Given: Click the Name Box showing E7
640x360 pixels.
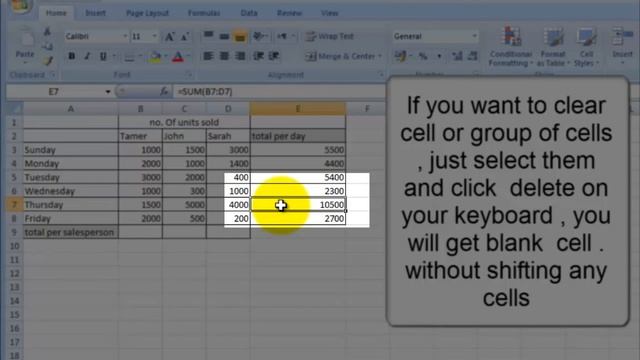Looking at the screenshot, I should (x=54, y=92).
